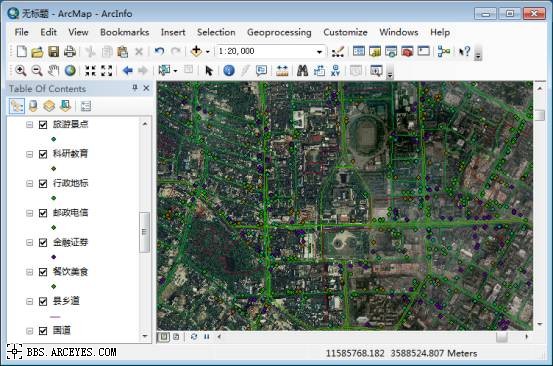Open the Find binoculars tool
The width and height of the screenshot is (553, 366).
click(x=302, y=71)
